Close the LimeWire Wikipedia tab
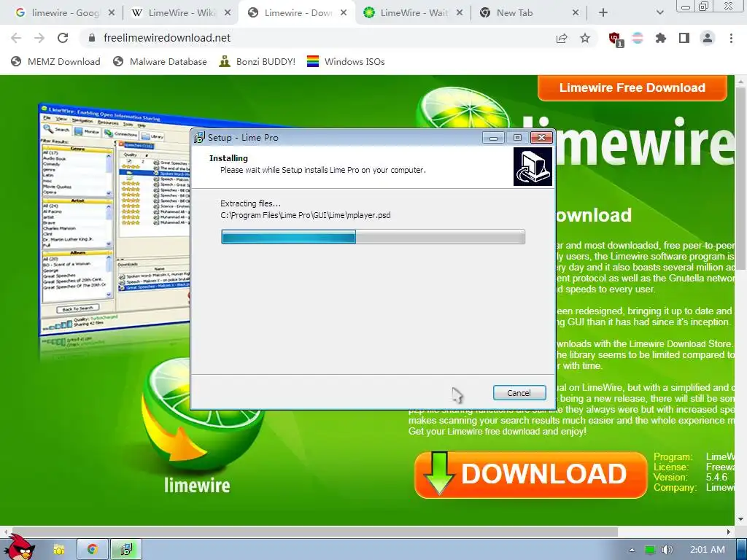 pyautogui.click(x=228, y=13)
